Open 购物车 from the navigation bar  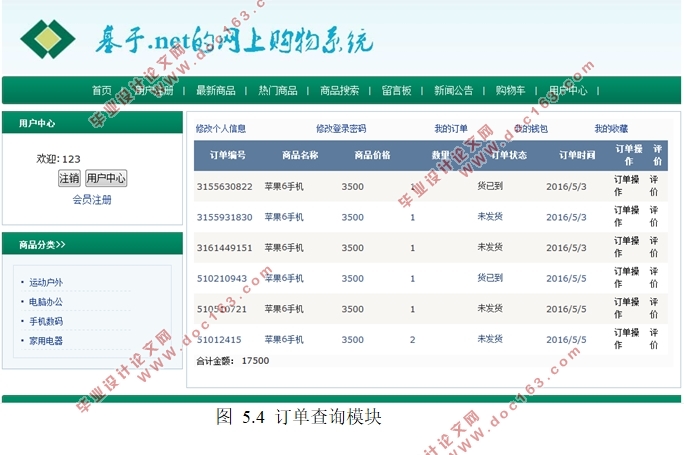(x=510, y=90)
